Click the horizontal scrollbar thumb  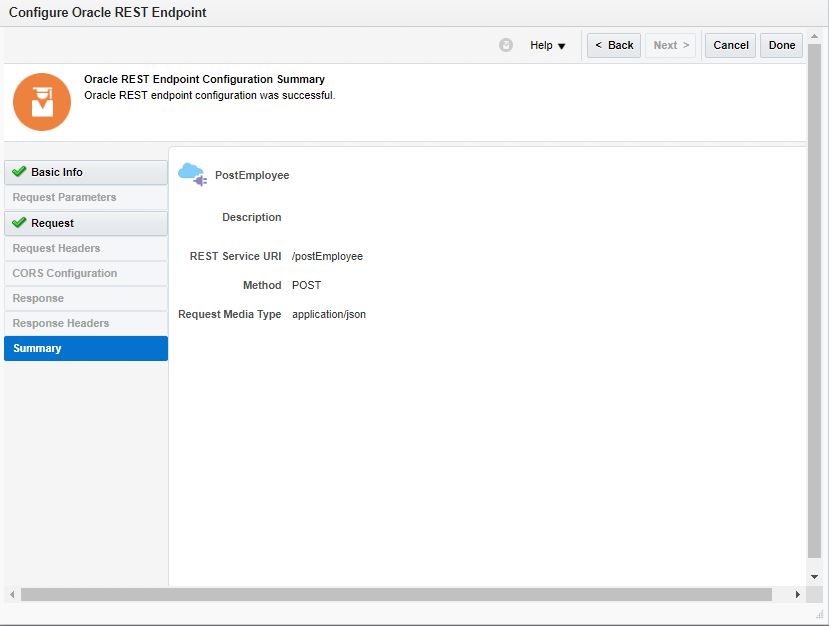[396, 594]
